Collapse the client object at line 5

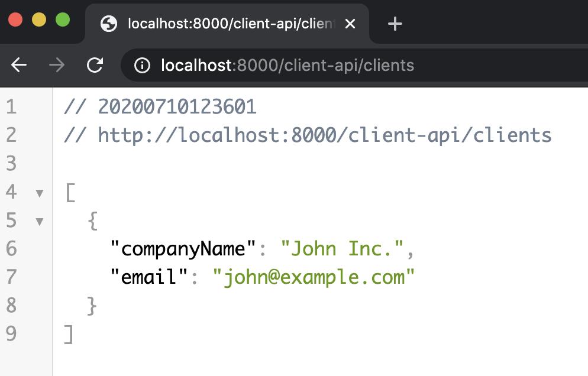pos(39,221)
